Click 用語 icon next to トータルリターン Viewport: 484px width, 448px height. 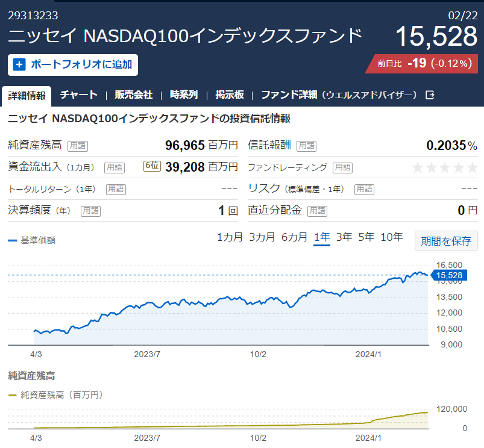point(116,189)
